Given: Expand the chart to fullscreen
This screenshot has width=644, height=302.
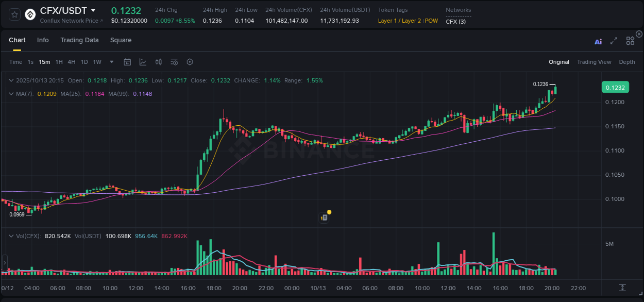Looking at the screenshot, I should [614, 41].
